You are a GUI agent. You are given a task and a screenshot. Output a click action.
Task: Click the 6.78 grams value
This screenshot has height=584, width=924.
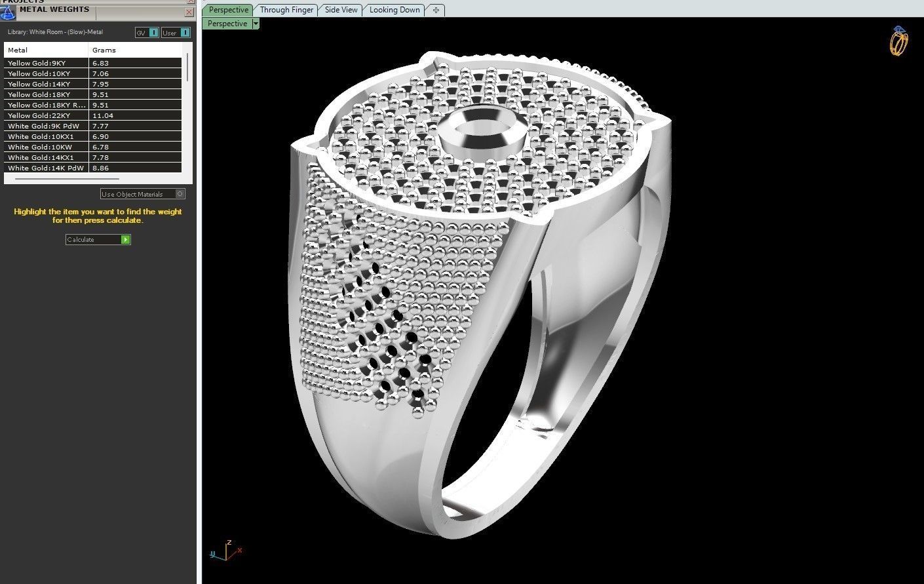click(100, 147)
